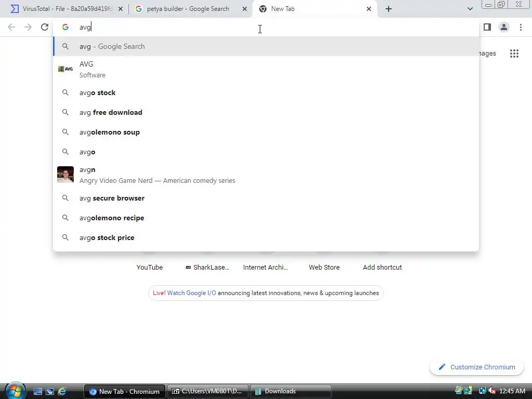Image resolution: width=532 pixels, height=399 pixels.
Task: Select the 'avgo' suggestion
Action: 266,152
